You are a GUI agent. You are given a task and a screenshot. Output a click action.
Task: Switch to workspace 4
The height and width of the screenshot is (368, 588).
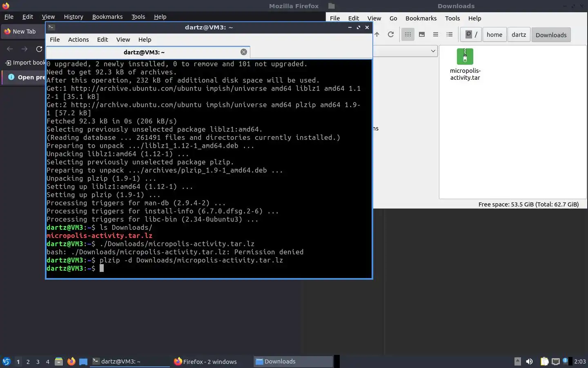(48, 362)
